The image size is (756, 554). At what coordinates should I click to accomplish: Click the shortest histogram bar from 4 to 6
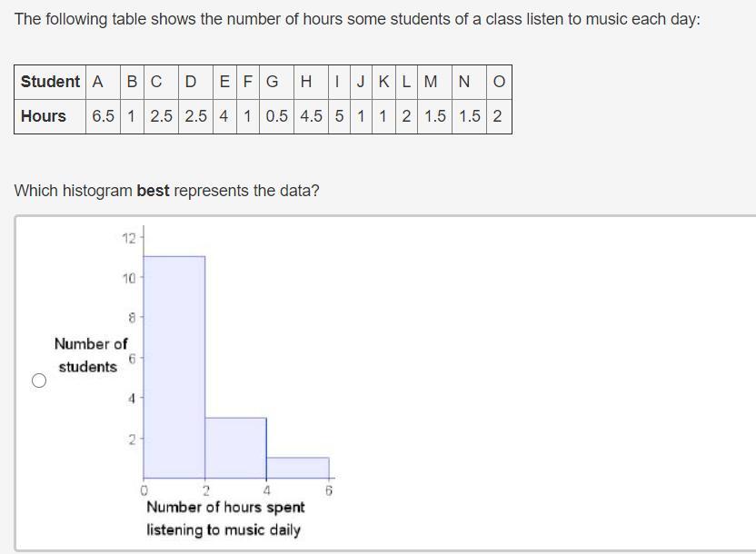[x=297, y=467]
